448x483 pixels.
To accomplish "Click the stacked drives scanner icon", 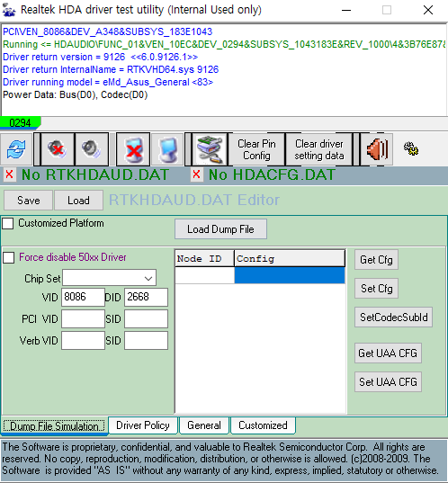I will tap(210, 149).
